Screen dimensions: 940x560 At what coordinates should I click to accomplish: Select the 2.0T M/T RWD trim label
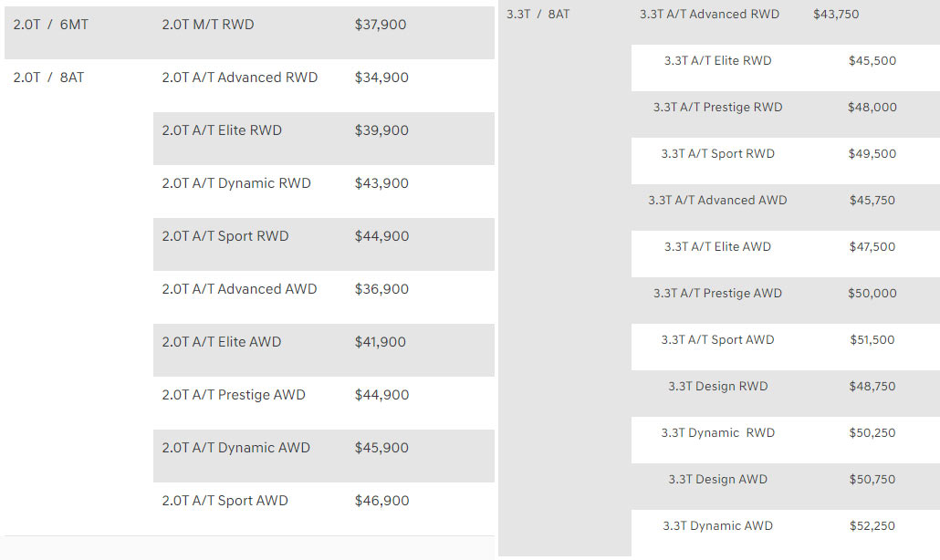(208, 25)
